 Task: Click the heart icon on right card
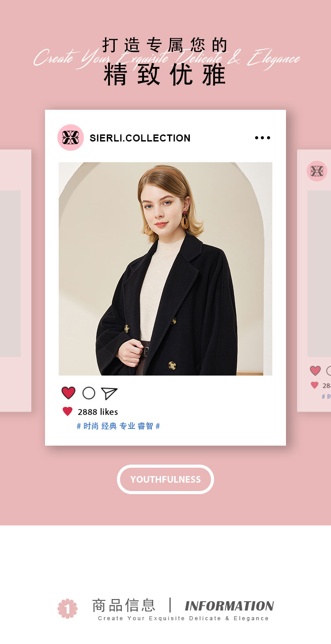(x=315, y=371)
